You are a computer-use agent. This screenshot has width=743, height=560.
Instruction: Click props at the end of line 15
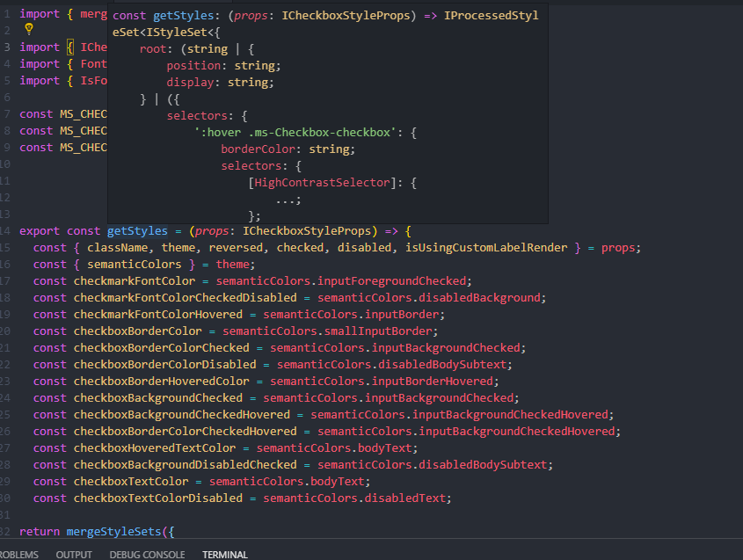[618, 248]
